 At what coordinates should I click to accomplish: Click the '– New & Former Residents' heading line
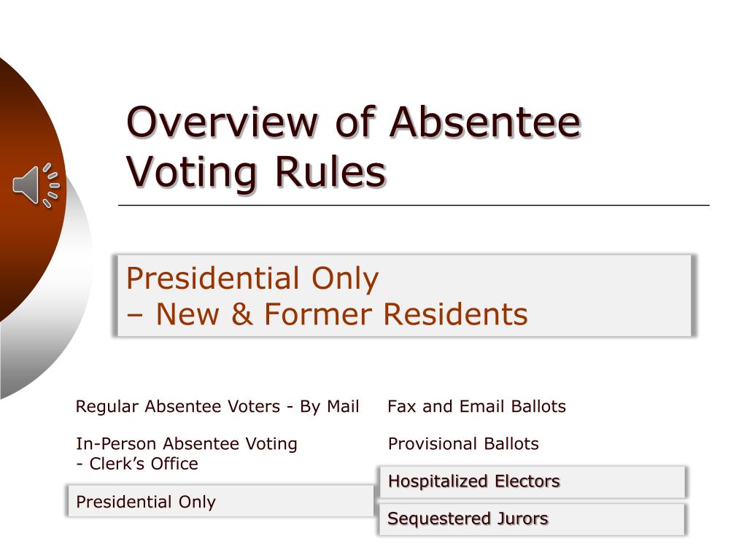click(x=328, y=314)
